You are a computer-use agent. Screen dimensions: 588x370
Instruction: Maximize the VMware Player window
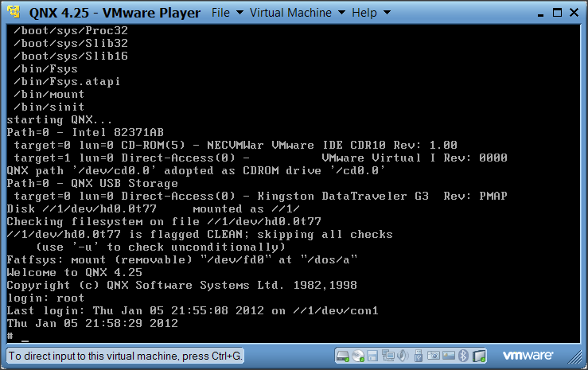(x=558, y=13)
